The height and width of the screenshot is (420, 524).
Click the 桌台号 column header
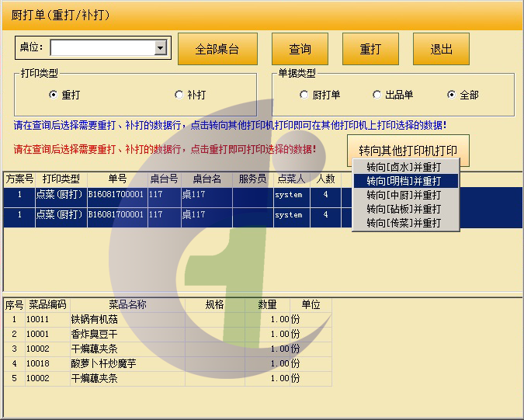point(164,179)
